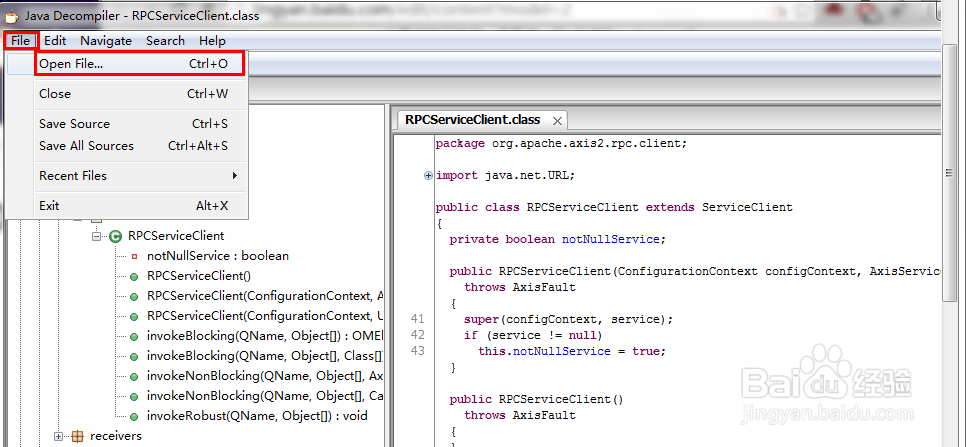
Task: Click method icon of invokeNonBlocking with Ax parameter
Action: (x=134, y=376)
